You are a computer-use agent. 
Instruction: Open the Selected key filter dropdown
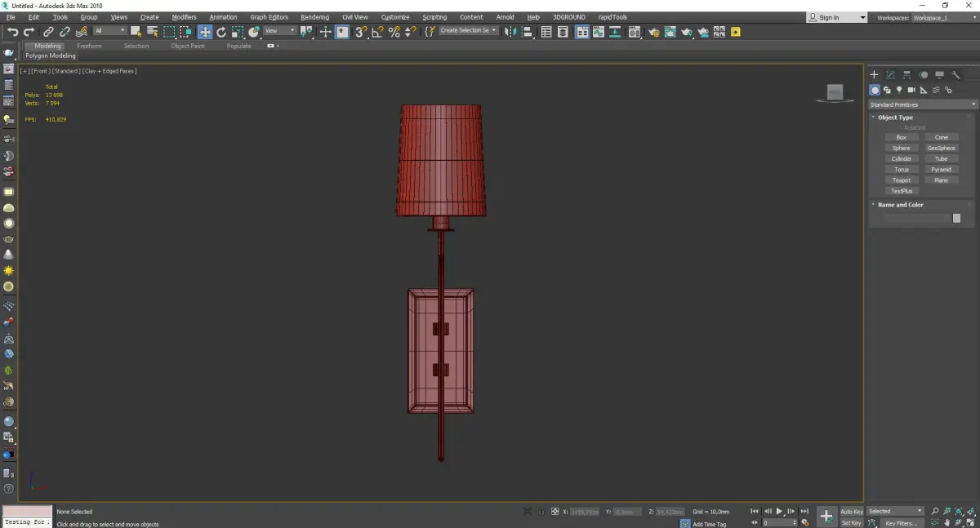coord(895,511)
